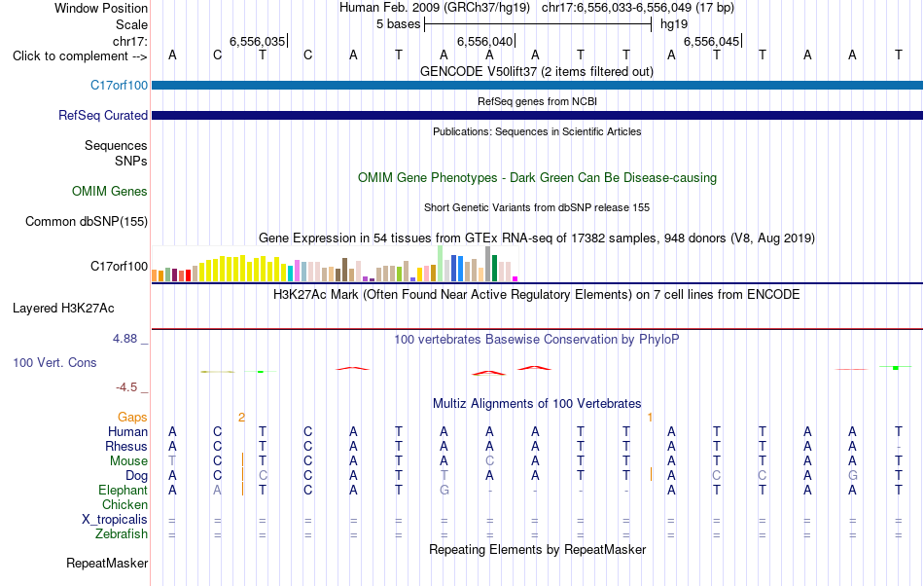The height and width of the screenshot is (586, 924).
Task: Select the Mouse species row label
Action: pos(128,461)
